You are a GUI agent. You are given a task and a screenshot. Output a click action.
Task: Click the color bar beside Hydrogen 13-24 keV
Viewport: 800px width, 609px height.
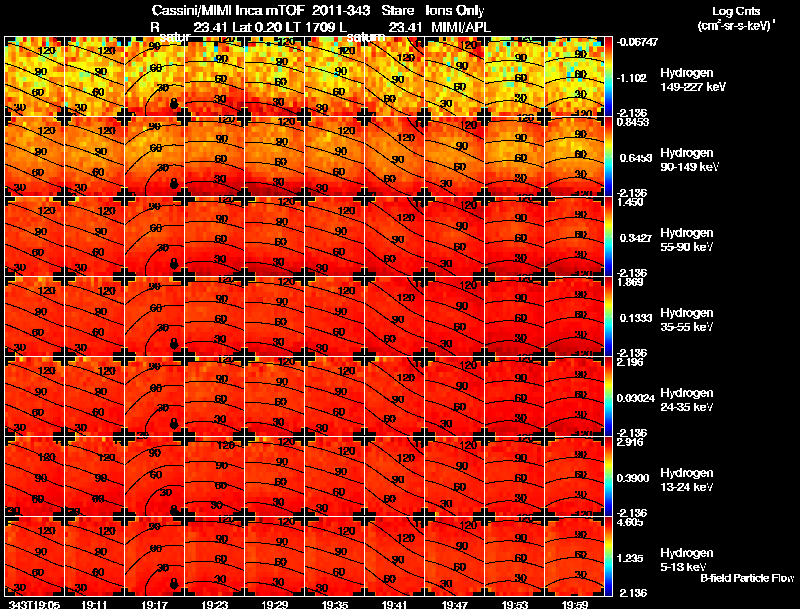pyautogui.click(x=608, y=477)
